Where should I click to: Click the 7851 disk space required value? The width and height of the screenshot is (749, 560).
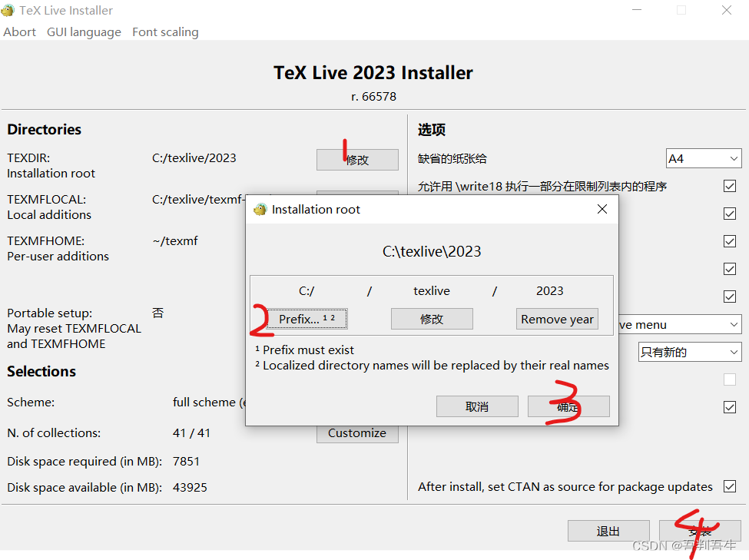(187, 462)
